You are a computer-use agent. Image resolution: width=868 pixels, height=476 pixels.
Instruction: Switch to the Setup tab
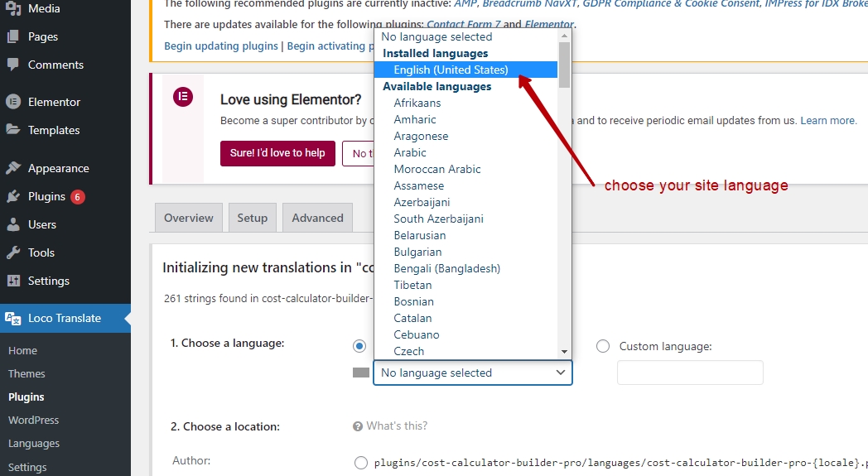point(253,218)
